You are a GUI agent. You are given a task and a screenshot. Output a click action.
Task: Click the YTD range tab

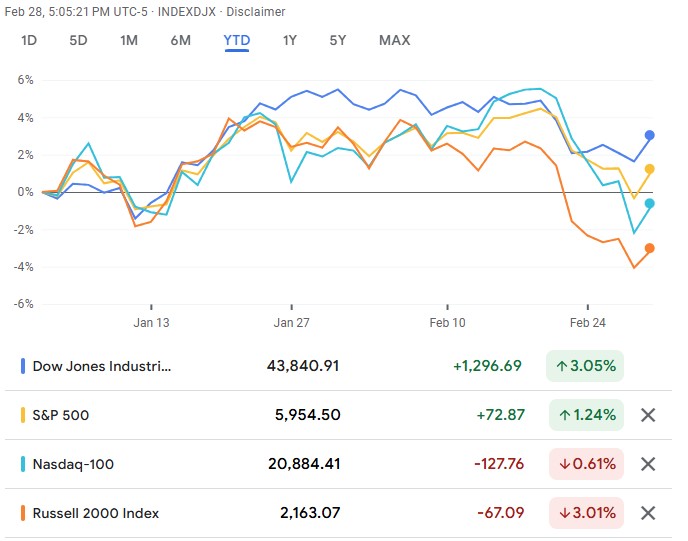pyautogui.click(x=237, y=41)
